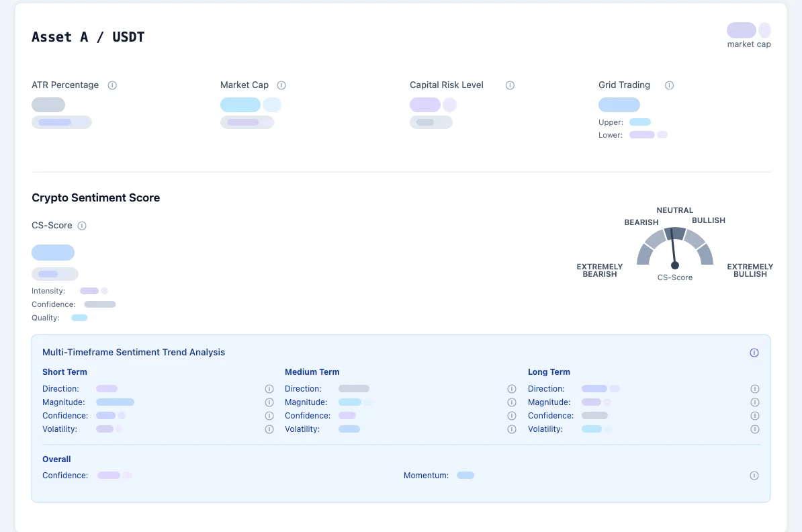Click Overall row info icon
The width and height of the screenshot is (802, 532).
pos(754,476)
